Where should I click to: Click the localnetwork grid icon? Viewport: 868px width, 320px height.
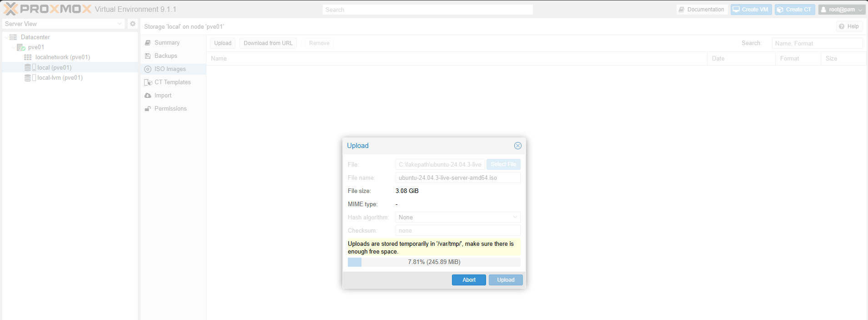click(28, 57)
